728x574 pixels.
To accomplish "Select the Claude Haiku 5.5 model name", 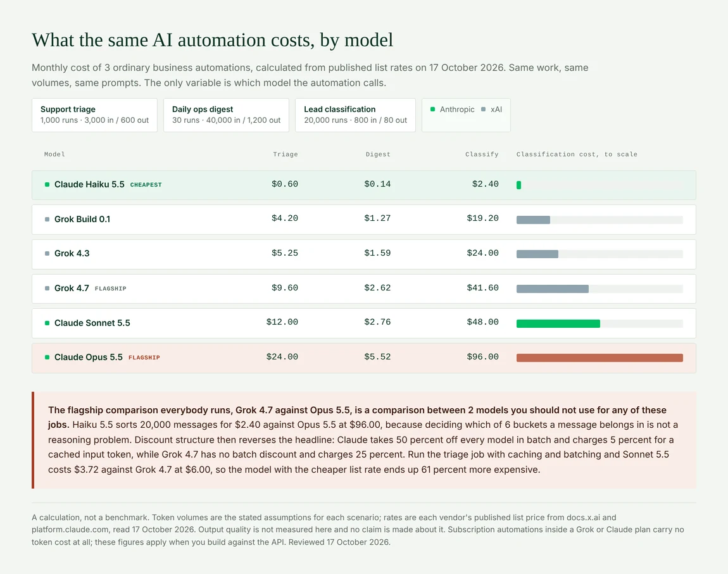I will 89,184.
